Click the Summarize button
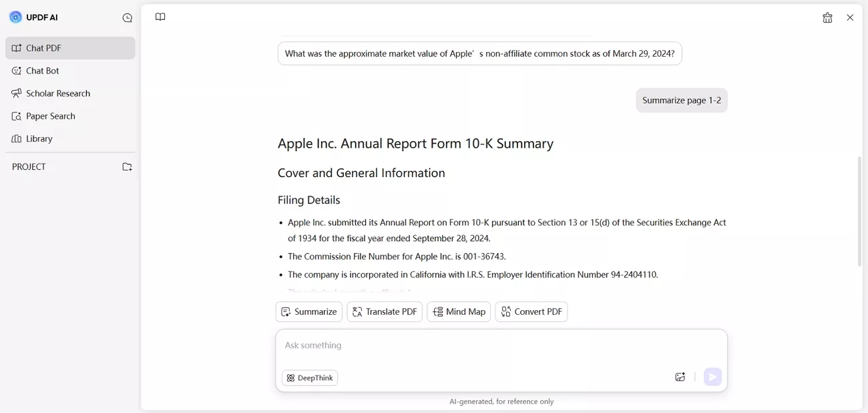Screen dimensions: 868x413 click(x=308, y=311)
